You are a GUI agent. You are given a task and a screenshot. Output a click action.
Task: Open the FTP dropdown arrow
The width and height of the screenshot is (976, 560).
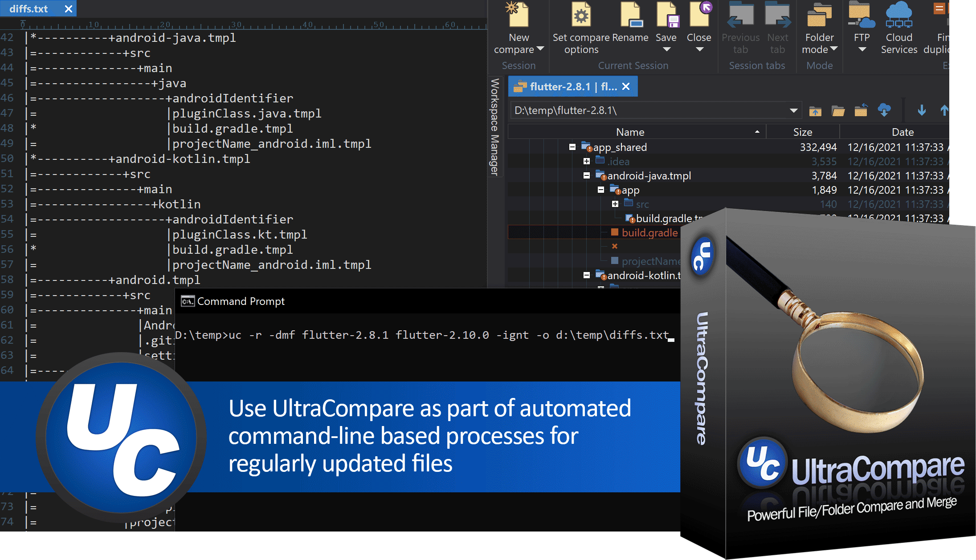(862, 49)
